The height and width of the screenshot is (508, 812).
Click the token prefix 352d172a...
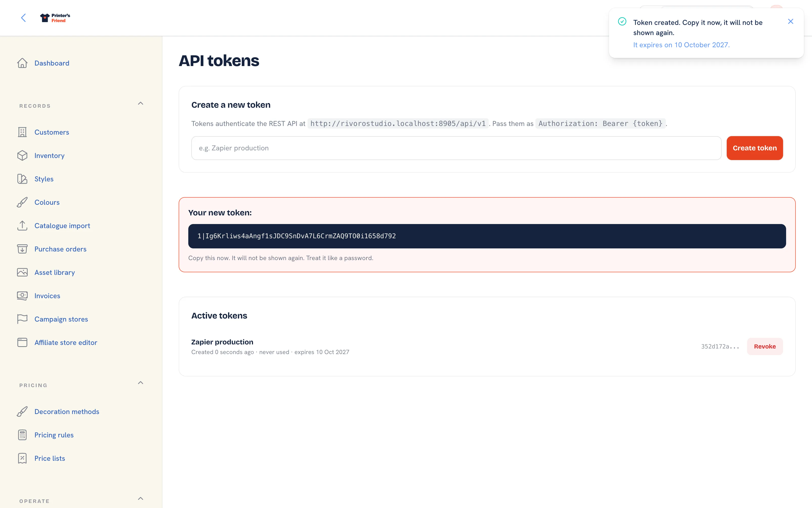720,346
